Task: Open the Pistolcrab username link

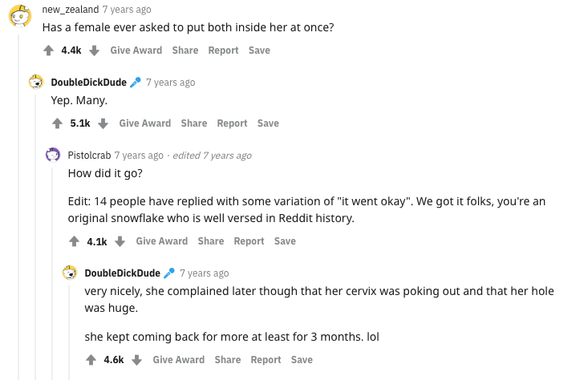Action: 89,156
